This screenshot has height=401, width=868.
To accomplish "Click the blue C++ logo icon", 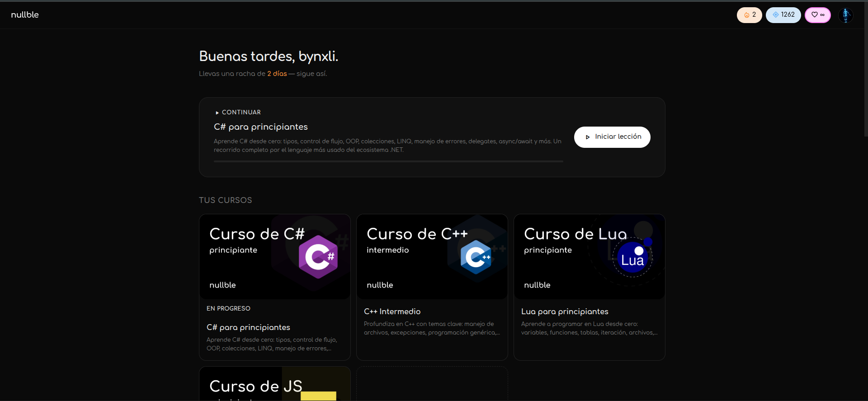I will pyautogui.click(x=476, y=257).
